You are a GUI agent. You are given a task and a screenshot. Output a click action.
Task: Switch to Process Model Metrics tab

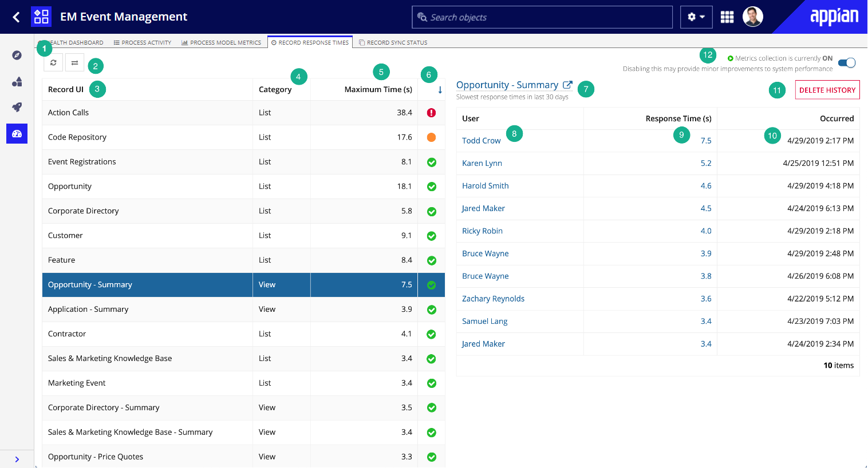click(x=221, y=42)
